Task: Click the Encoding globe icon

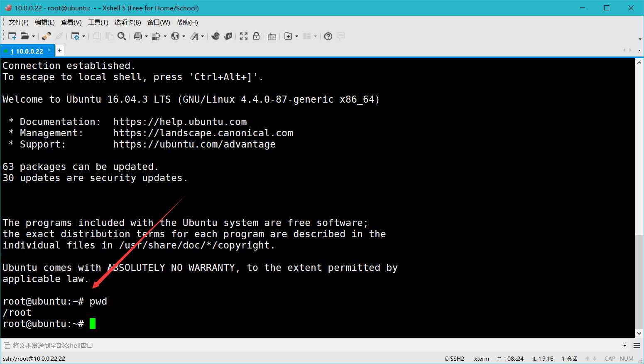Action: coord(175,37)
